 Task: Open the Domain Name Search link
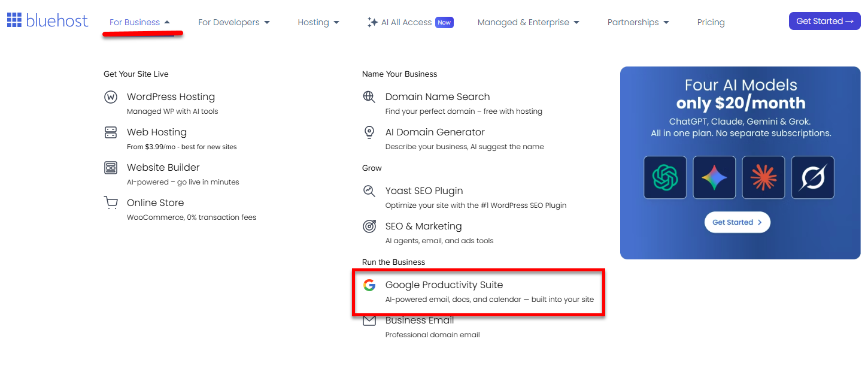click(x=438, y=97)
